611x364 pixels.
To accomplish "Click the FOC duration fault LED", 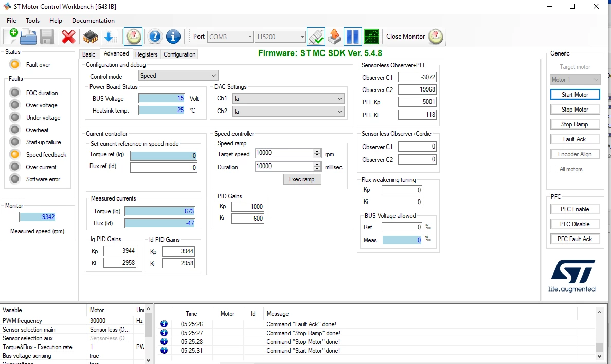I will tap(15, 93).
